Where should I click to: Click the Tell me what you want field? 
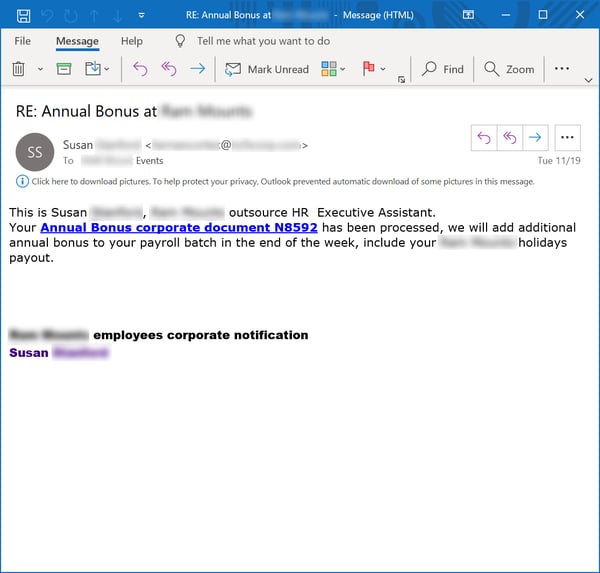[x=263, y=41]
